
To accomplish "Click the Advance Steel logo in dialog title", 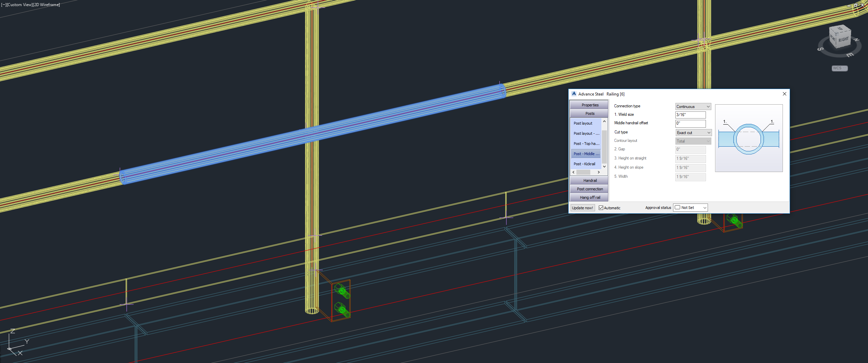I will (574, 94).
